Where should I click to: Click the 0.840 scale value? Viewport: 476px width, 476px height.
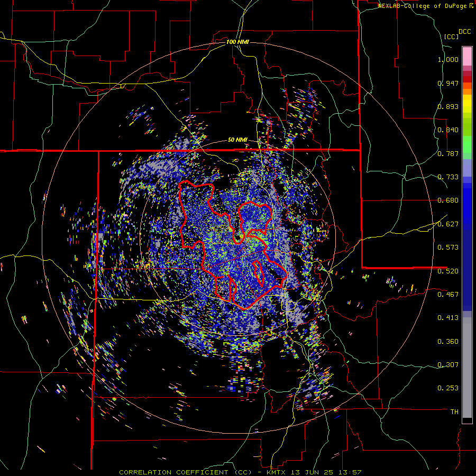pyautogui.click(x=448, y=130)
